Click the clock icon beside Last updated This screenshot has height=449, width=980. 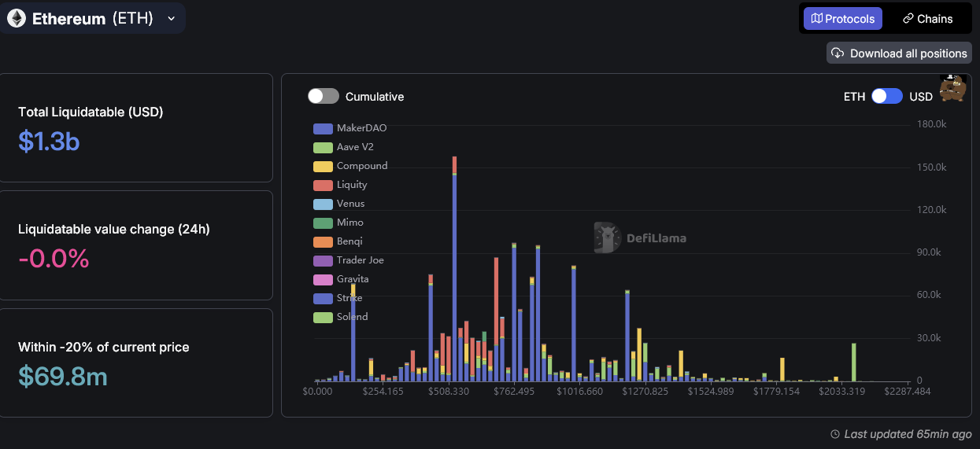click(x=835, y=434)
